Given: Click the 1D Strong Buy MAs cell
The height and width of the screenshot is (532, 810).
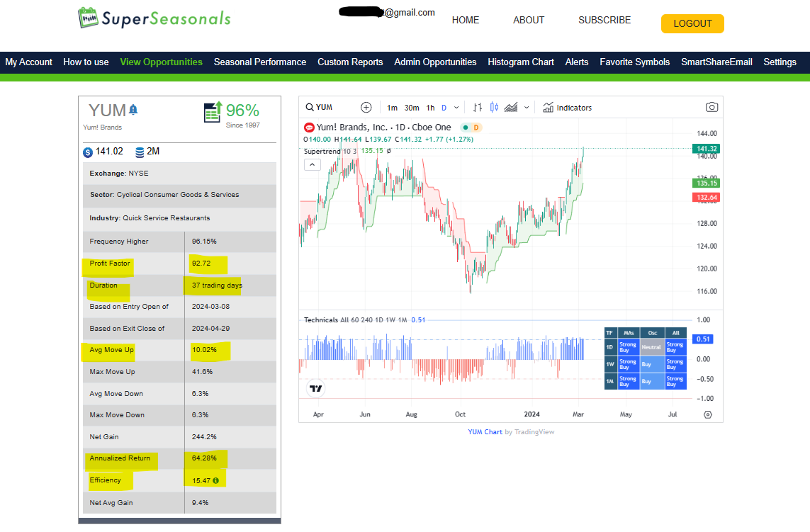Looking at the screenshot, I should pos(628,347).
